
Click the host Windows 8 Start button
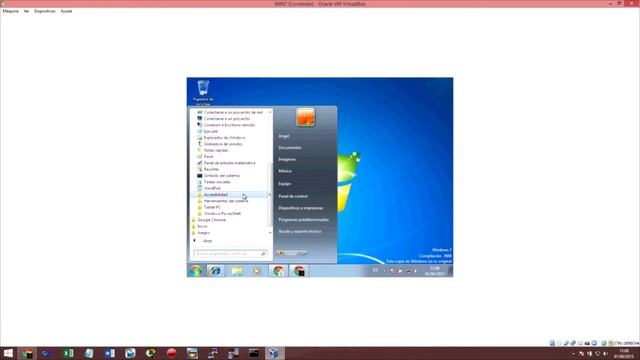(8, 353)
